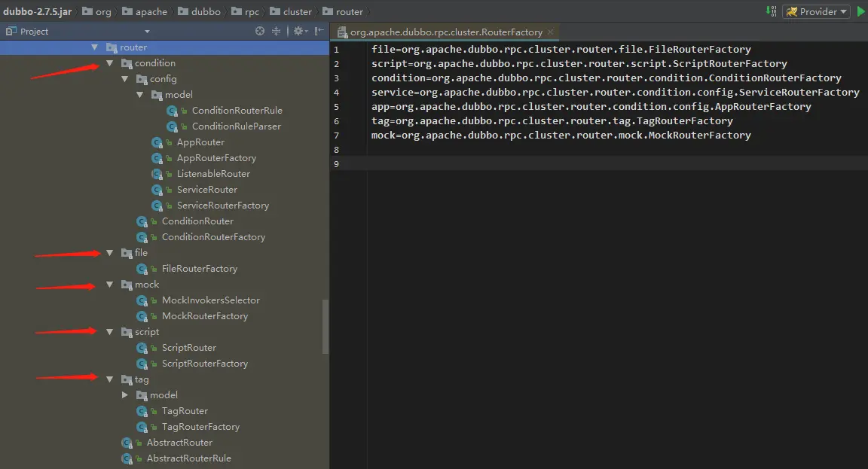
Task: Collapse the condition package
Action: [x=109, y=63]
